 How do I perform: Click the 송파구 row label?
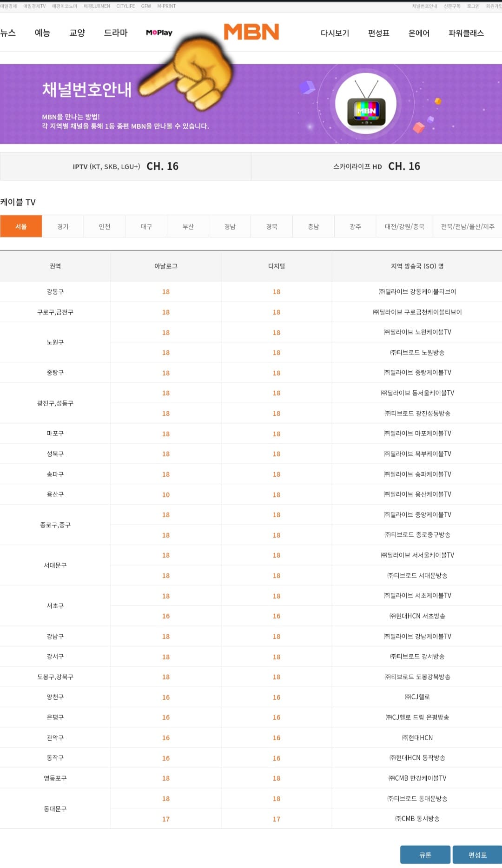55,474
